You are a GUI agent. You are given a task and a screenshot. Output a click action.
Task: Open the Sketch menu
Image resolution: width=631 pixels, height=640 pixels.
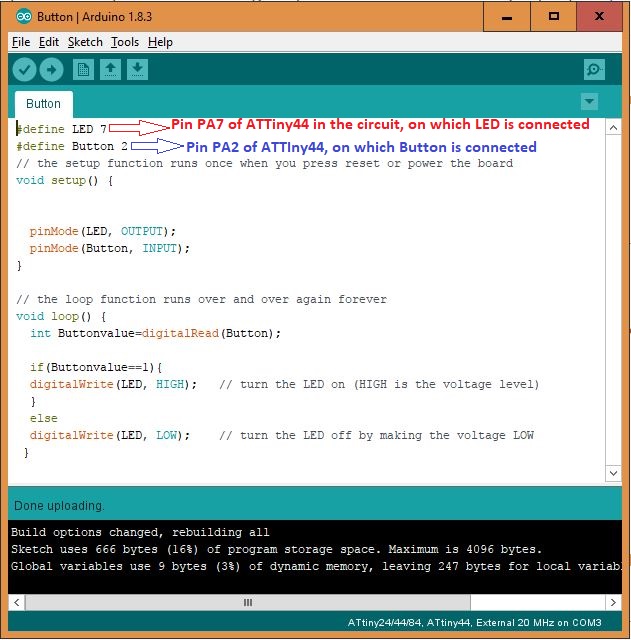pyautogui.click(x=85, y=42)
